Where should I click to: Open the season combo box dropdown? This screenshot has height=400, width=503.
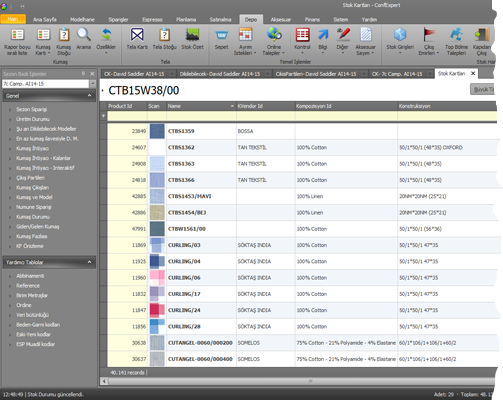click(93, 84)
